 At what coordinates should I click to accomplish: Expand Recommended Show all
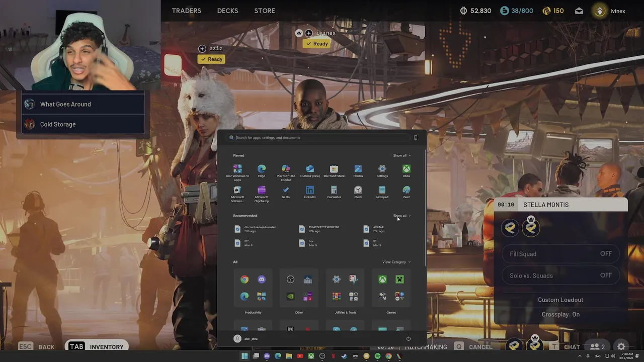(x=401, y=216)
